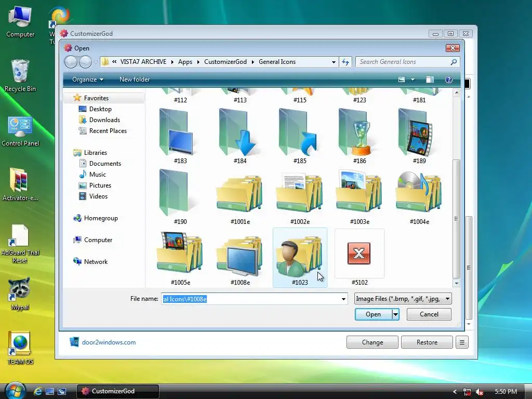The image size is (532, 399).
Task: Open the Windows Start orb
Action: 15,391
